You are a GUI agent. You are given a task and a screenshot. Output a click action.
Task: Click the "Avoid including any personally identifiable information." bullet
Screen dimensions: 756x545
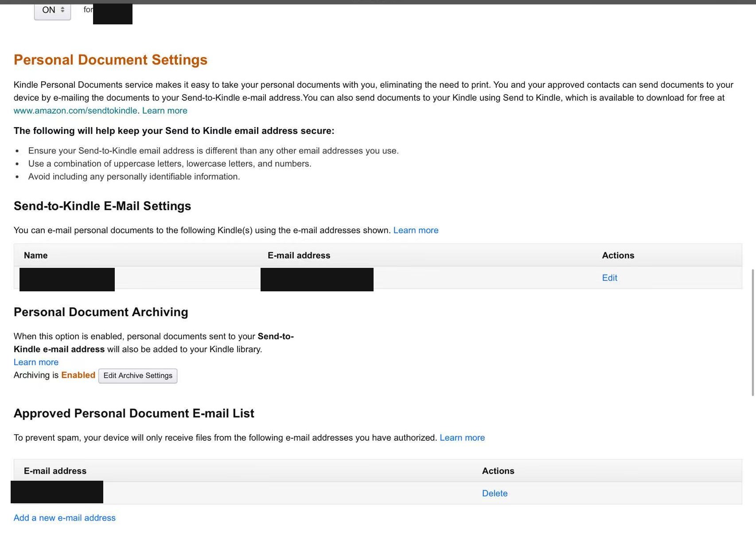click(x=134, y=176)
